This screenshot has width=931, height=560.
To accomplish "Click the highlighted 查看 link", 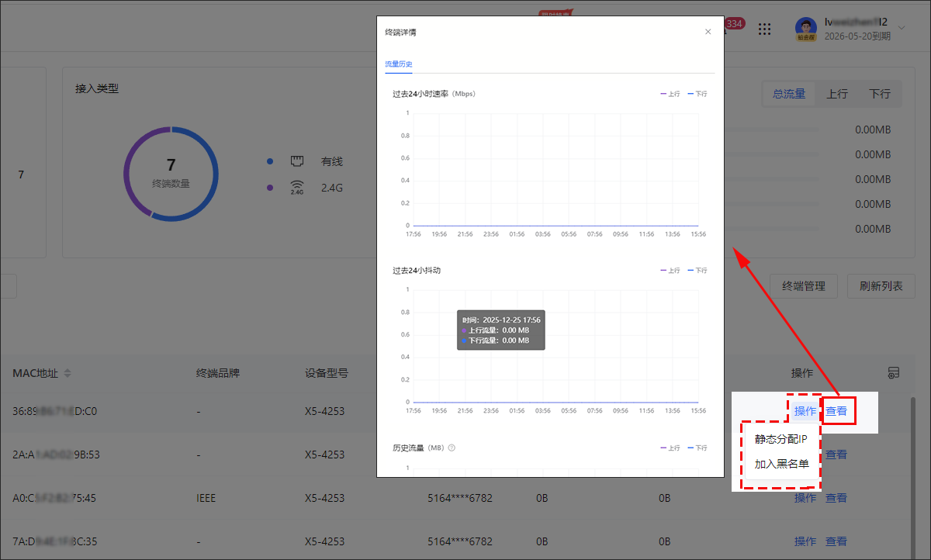I will (x=837, y=411).
